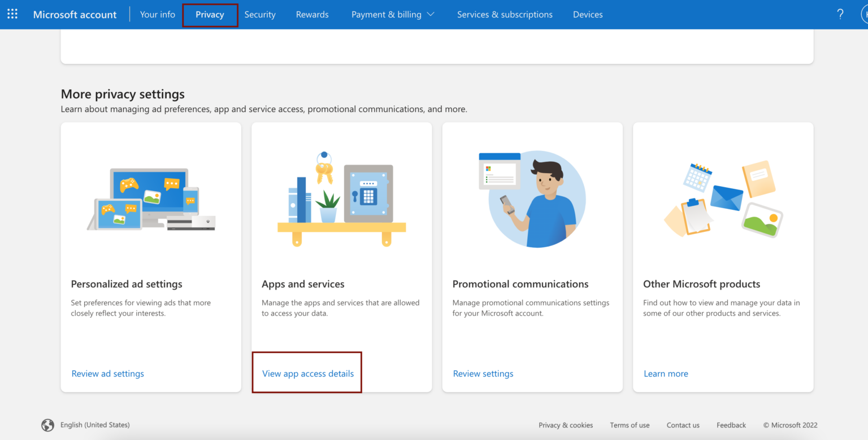Click the Learn more link

tap(666, 374)
